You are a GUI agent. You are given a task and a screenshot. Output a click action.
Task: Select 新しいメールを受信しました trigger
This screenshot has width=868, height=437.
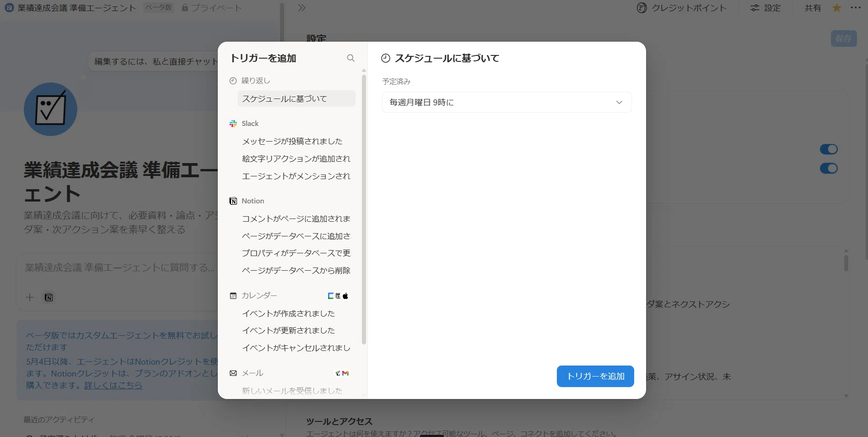click(296, 391)
